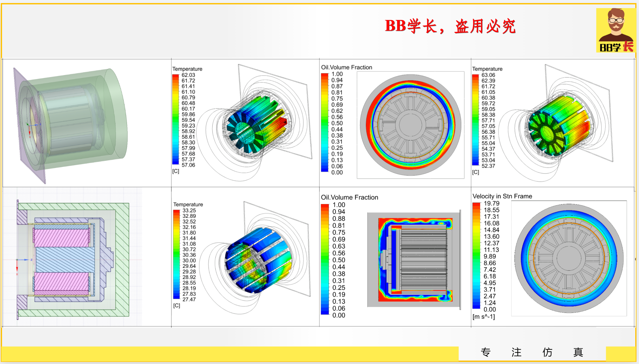The width and height of the screenshot is (639, 364).
Task: Click the 'Velocity in Stn Frame' legend title
Action: (x=502, y=196)
